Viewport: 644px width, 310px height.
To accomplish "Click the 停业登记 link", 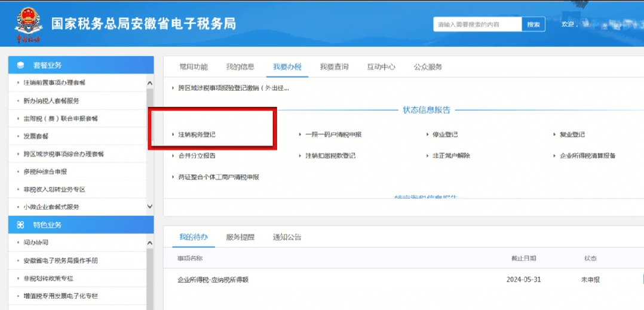I will click(x=444, y=135).
